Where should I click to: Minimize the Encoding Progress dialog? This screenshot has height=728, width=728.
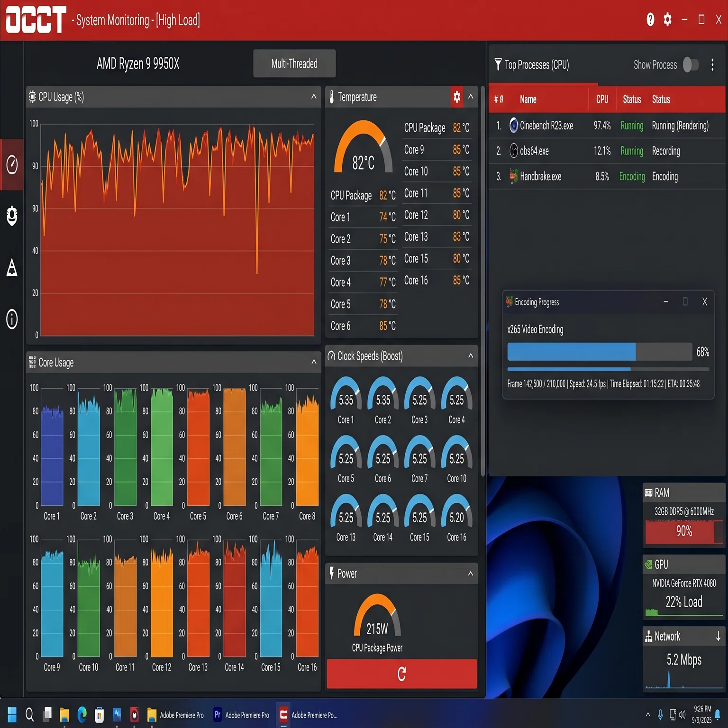point(666,302)
